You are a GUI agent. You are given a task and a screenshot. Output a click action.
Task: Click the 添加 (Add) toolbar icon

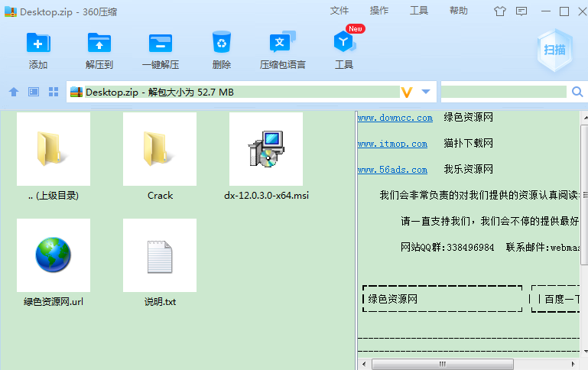pyautogui.click(x=38, y=43)
